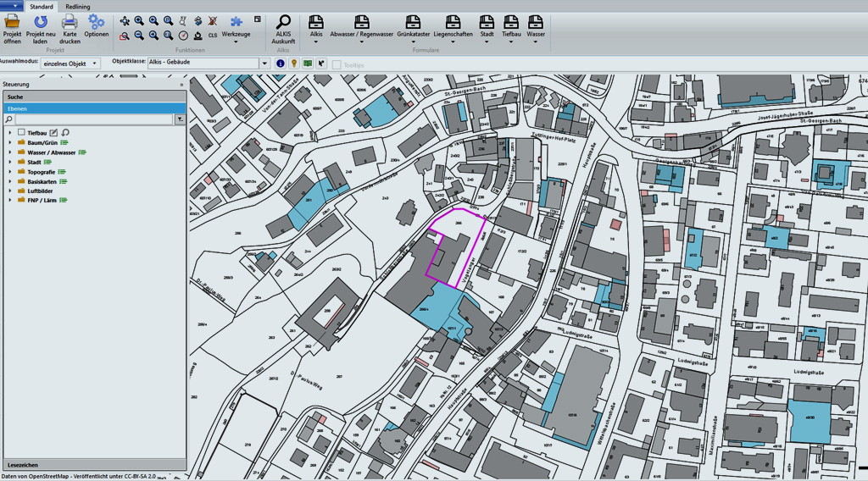Click the edit pencil icon beside Tiefbau
This screenshot has width=868, height=481.
(54, 133)
